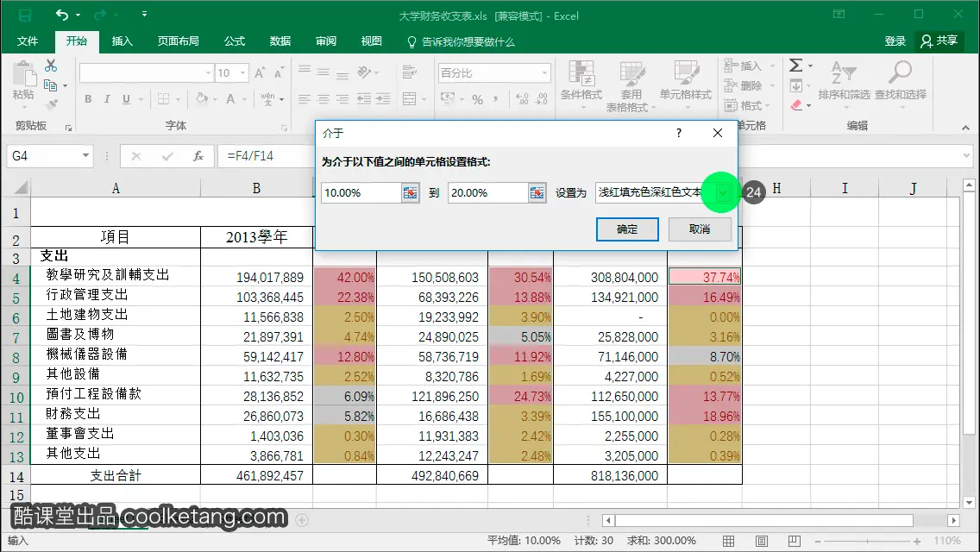Click the 取消 button in dialog
This screenshot has width=980, height=552.
(x=700, y=229)
